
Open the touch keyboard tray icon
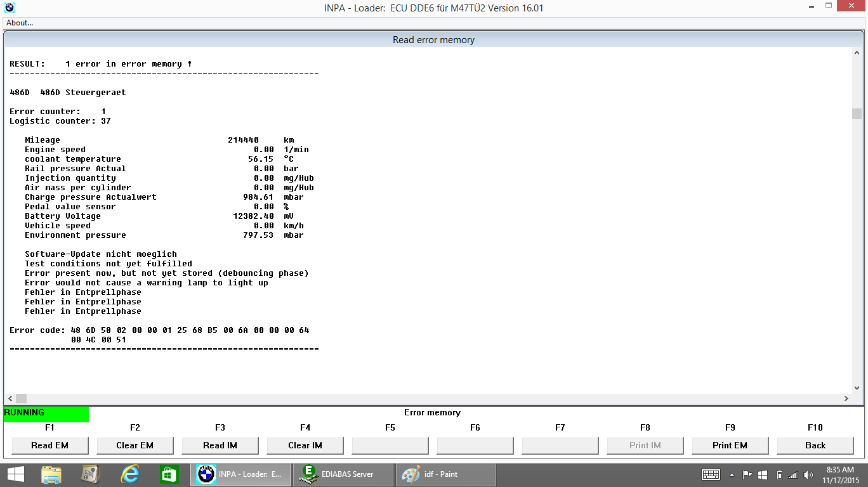711,474
